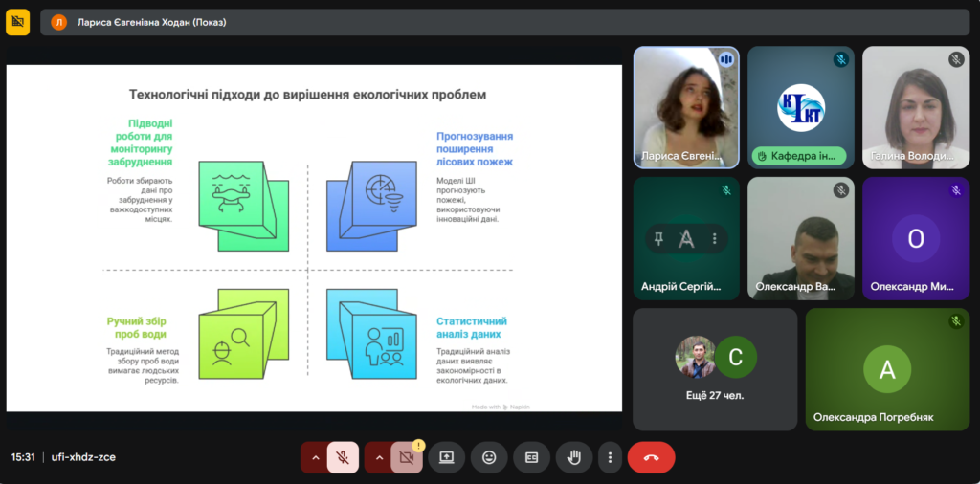Open the three-dot more options menu
980x484 pixels.
coord(610,457)
